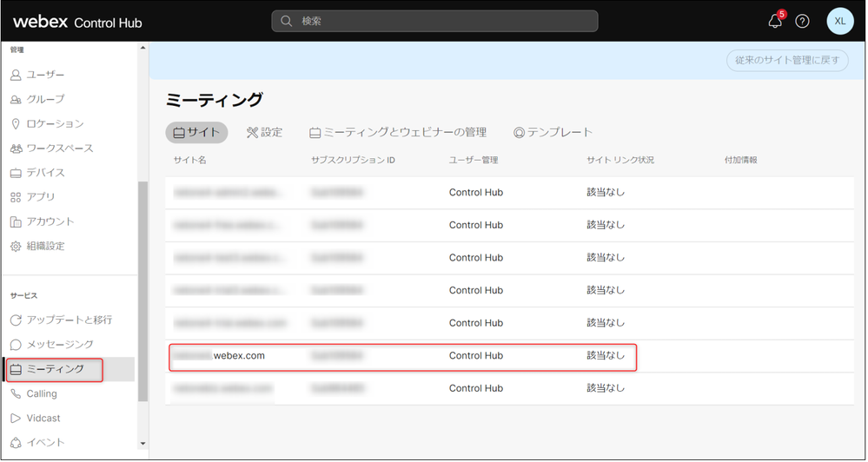868x462 pixels.
Task: Click the ユーザー person icon in sidebar
Action: (16, 75)
